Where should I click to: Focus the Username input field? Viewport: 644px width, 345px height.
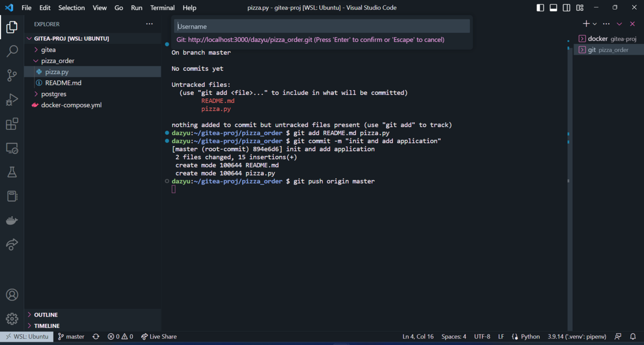click(322, 26)
